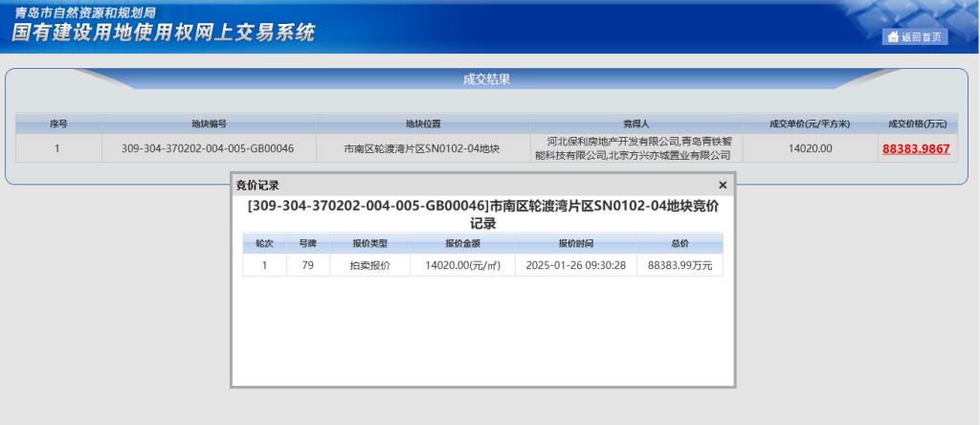Click parcel number 309-304-370202-004-005-GB00046 cell
Screen dimensions: 980x425
click(209, 148)
